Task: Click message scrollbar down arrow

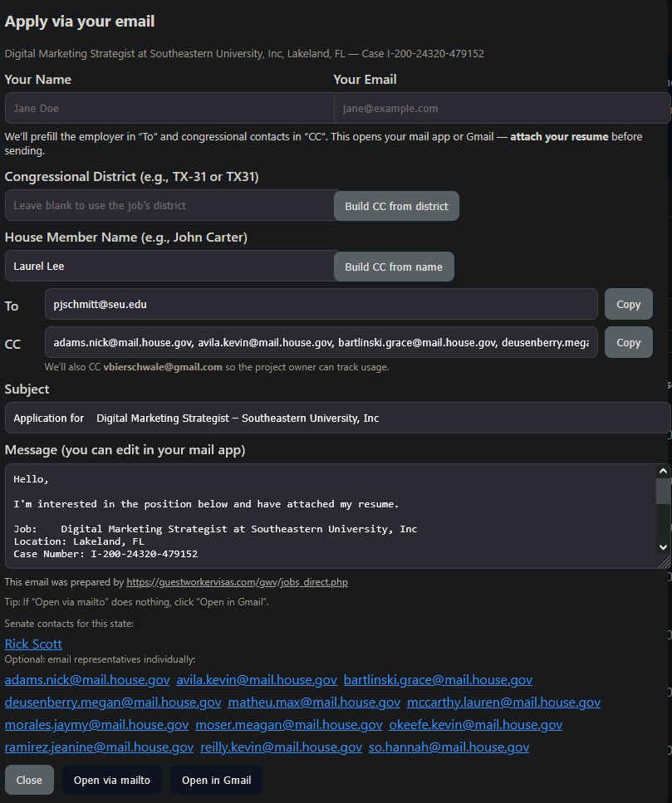Action: coord(664,547)
